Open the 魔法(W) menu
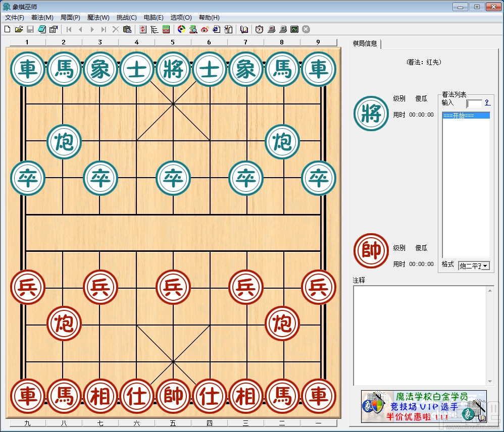 click(x=98, y=18)
